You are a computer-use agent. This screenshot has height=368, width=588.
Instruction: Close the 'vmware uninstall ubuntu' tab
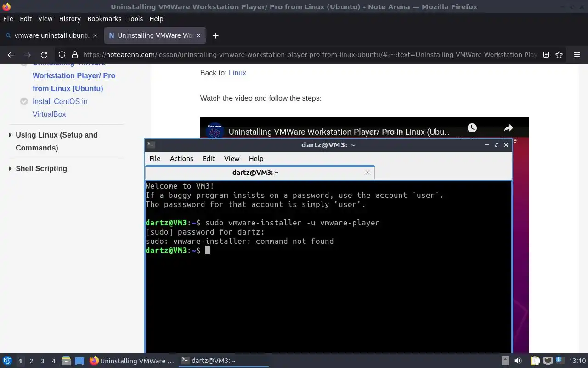pyautogui.click(x=95, y=35)
